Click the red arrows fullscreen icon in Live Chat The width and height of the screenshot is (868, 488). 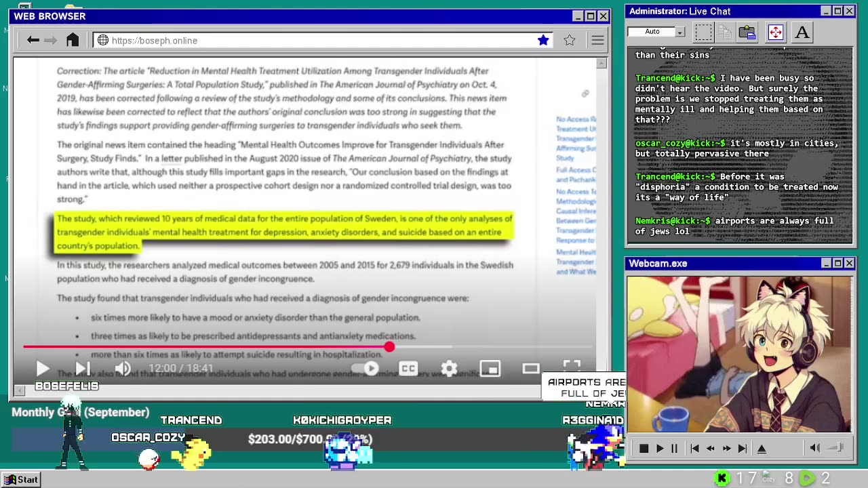click(775, 32)
